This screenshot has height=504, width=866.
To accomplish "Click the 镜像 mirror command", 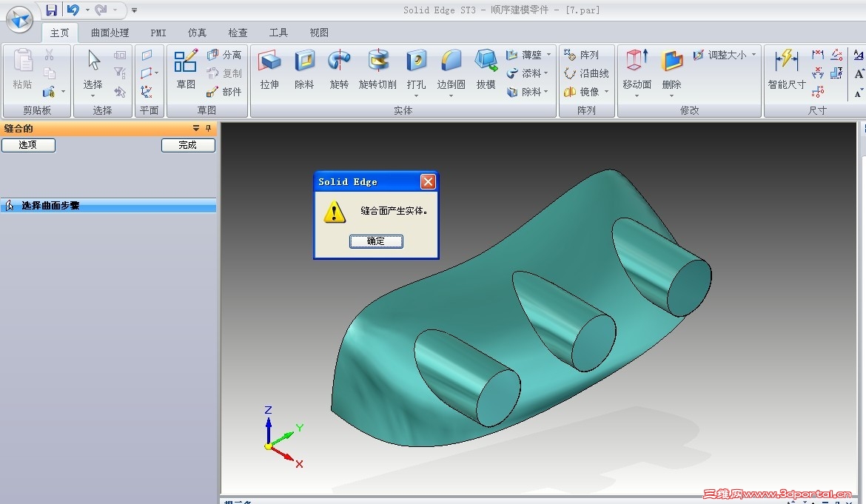I will click(x=581, y=92).
